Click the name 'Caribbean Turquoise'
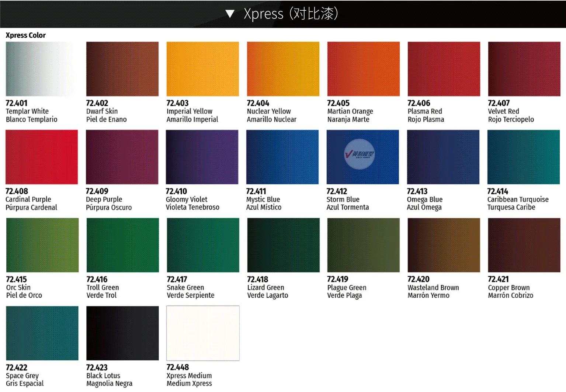Image resolution: width=566 pixels, height=392 pixels. tap(518, 200)
